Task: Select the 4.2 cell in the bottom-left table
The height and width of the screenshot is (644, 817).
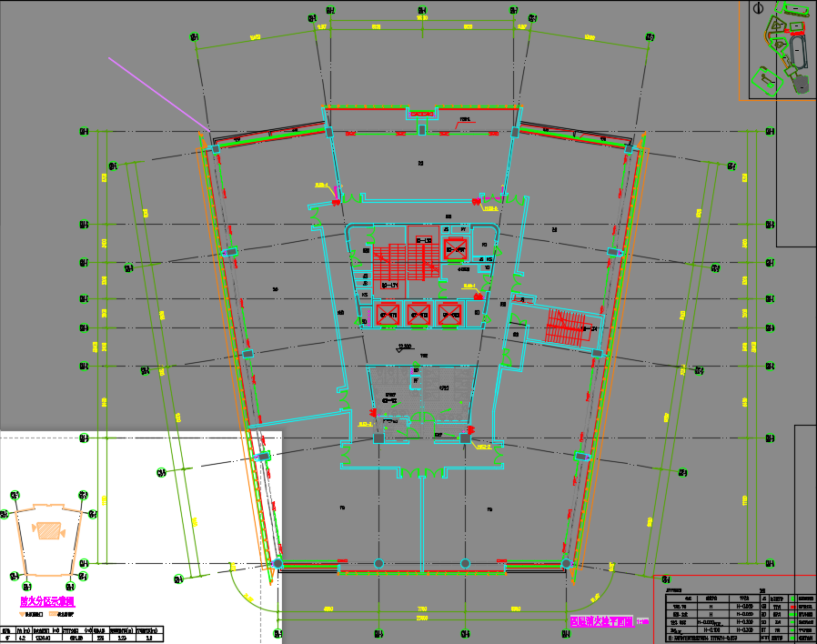Action: point(22,638)
